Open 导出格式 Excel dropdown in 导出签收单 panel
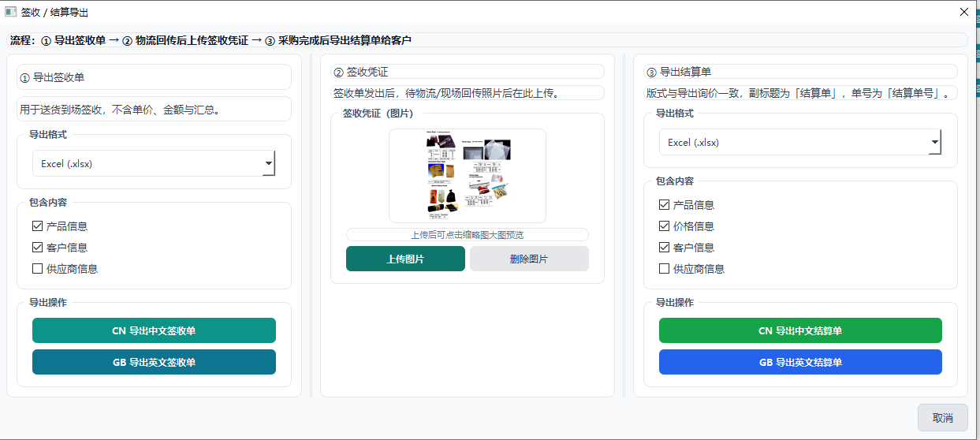This screenshot has width=980, height=440. point(154,164)
